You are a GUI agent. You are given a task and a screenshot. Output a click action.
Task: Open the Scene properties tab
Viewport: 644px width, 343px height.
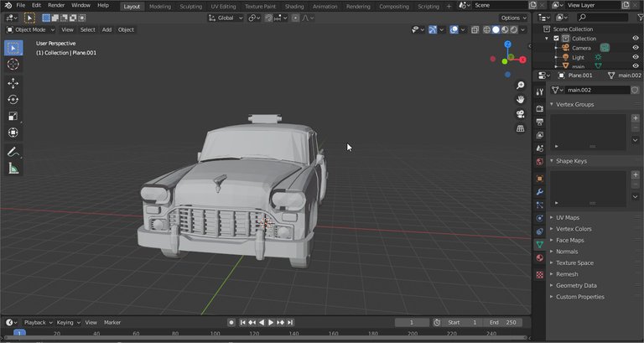[540, 148]
